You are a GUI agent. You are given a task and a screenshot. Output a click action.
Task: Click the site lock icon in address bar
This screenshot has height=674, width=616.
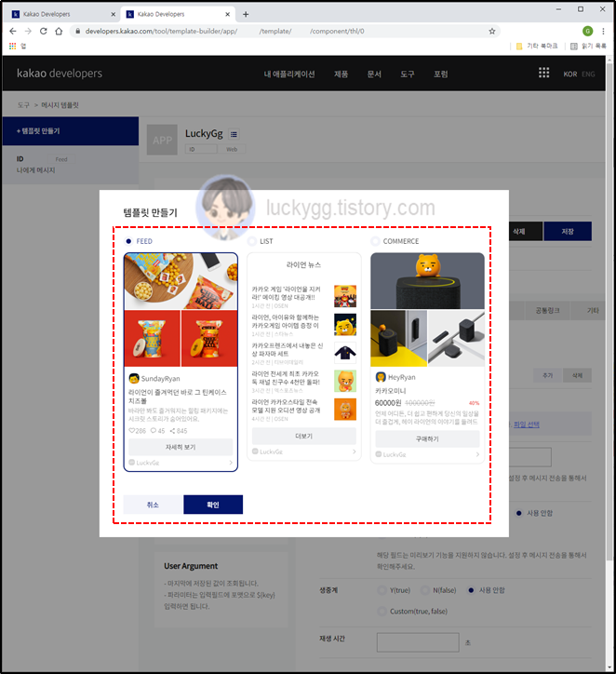pyautogui.click(x=78, y=31)
